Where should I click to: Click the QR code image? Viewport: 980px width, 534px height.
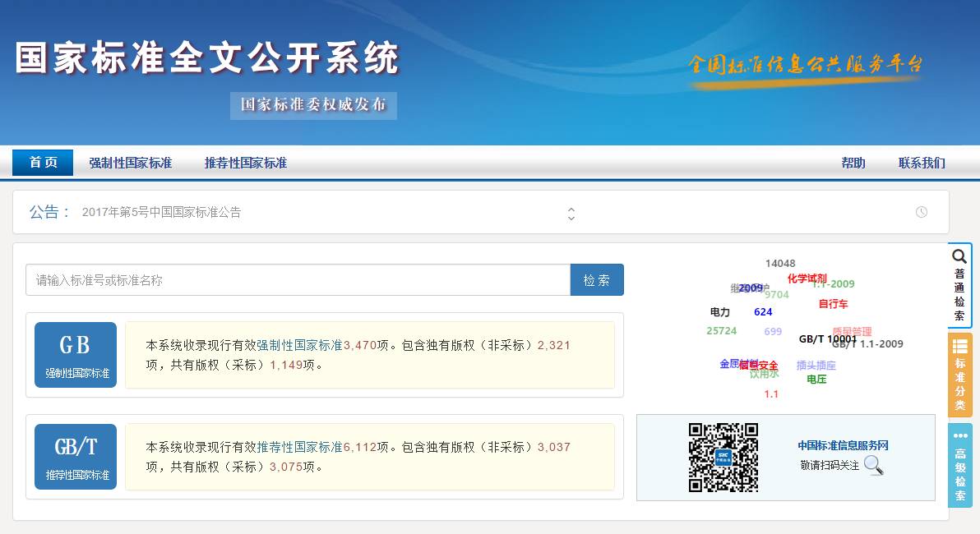coord(723,458)
